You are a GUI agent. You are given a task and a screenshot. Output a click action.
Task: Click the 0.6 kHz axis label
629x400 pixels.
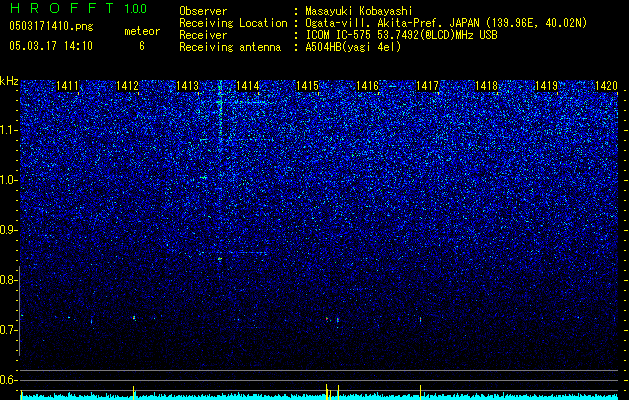(8, 380)
